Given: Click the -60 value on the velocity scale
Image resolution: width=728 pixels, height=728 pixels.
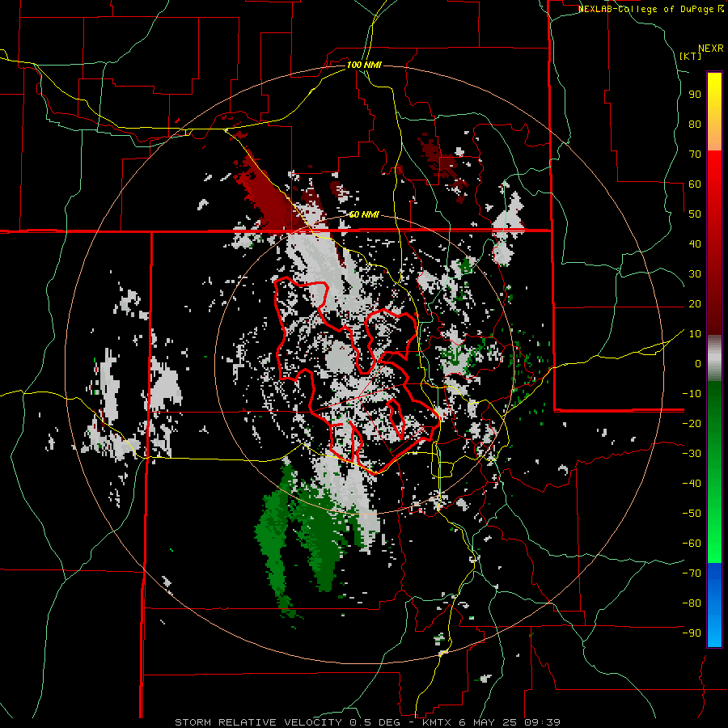Looking at the screenshot, I should coord(692,544).
